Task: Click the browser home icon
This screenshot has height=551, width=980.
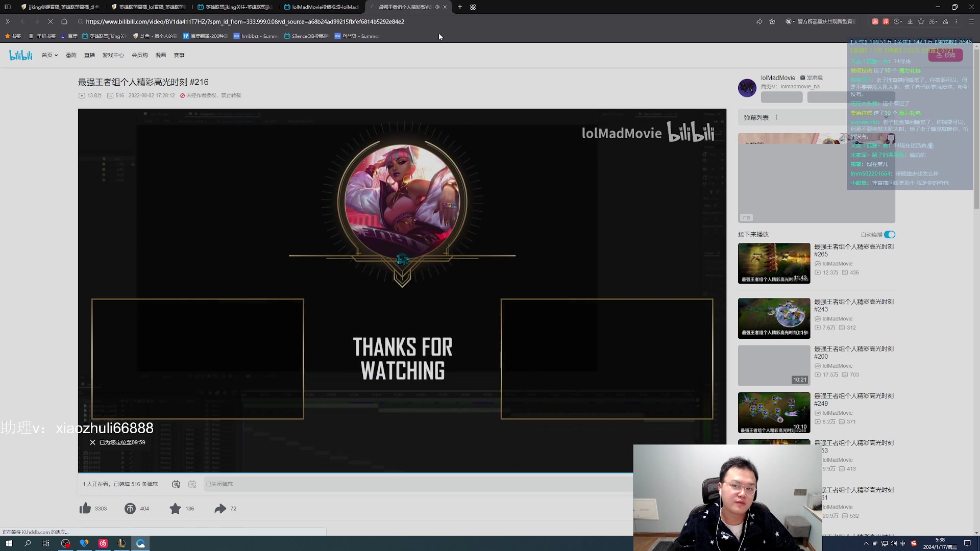Action: [64, 21]
